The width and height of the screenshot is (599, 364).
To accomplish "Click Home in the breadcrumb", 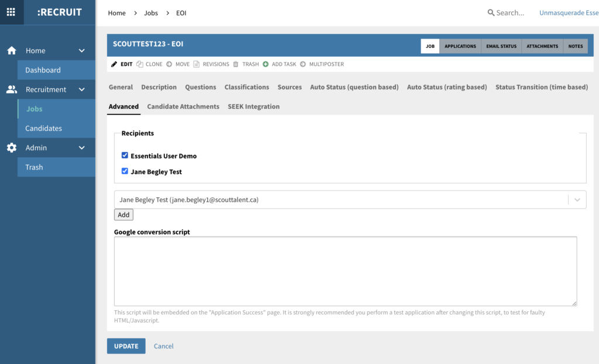I will pos(117,13).
